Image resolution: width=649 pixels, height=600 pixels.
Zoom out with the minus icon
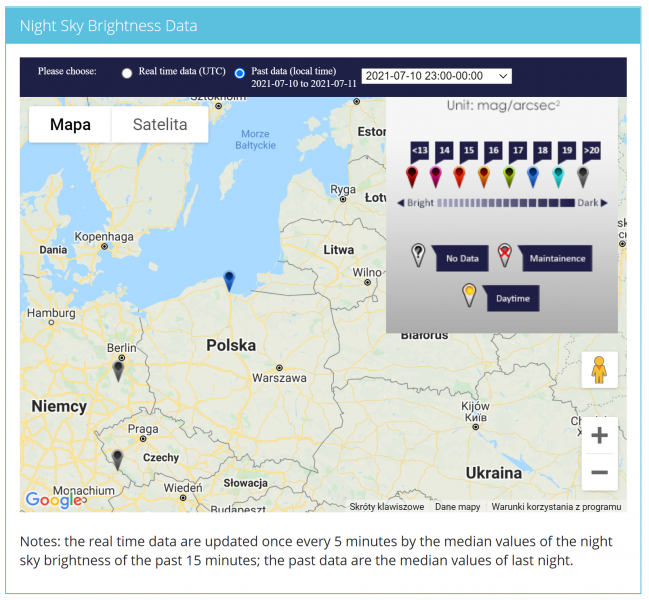[599, 472]
